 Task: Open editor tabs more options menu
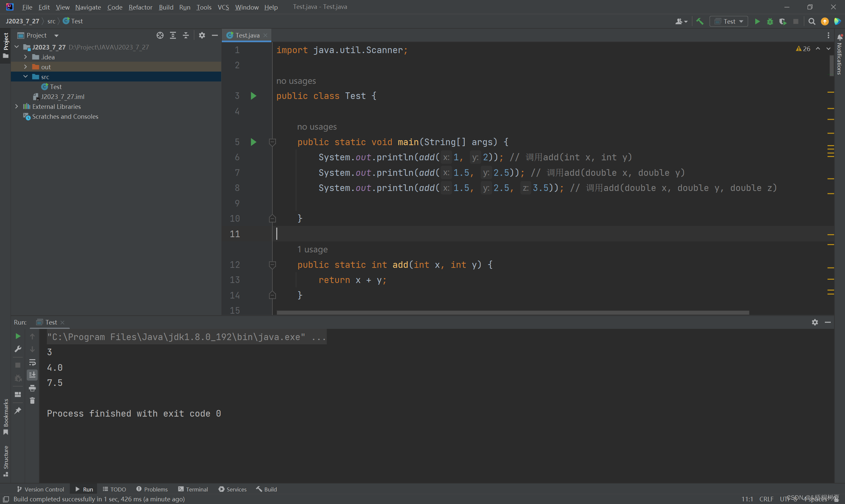(x=828, y=35)
